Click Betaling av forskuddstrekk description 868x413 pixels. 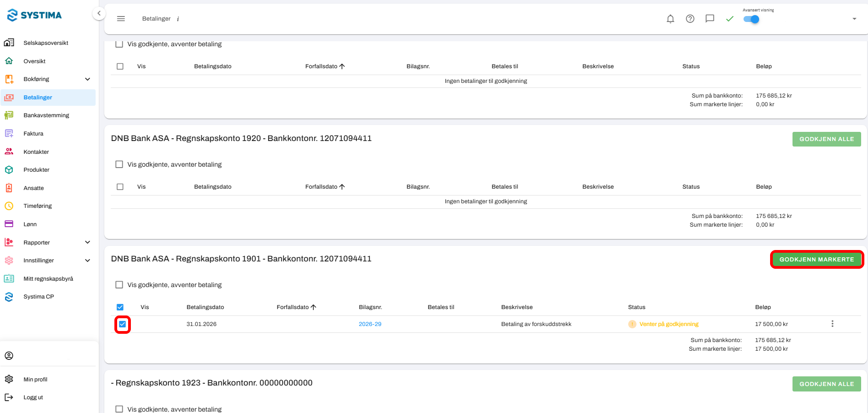[536, 324]
